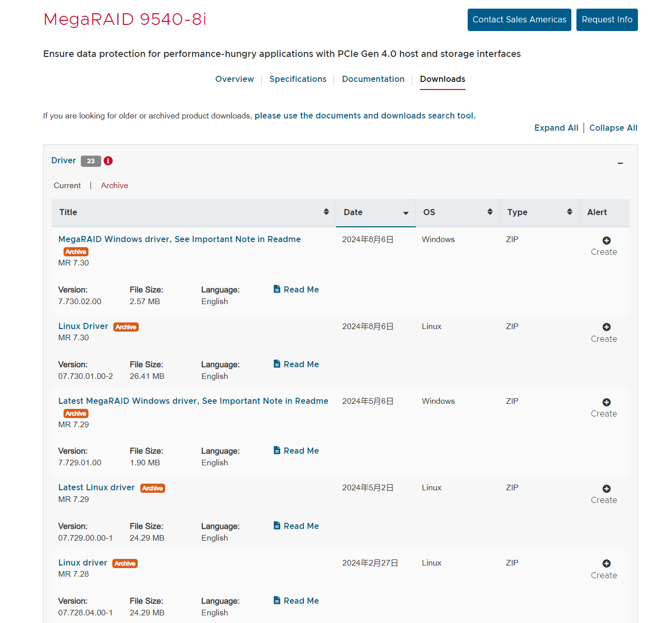Open the documents and downloads search tool link
This screenshot has width=672, height=623.
[365, 116]
